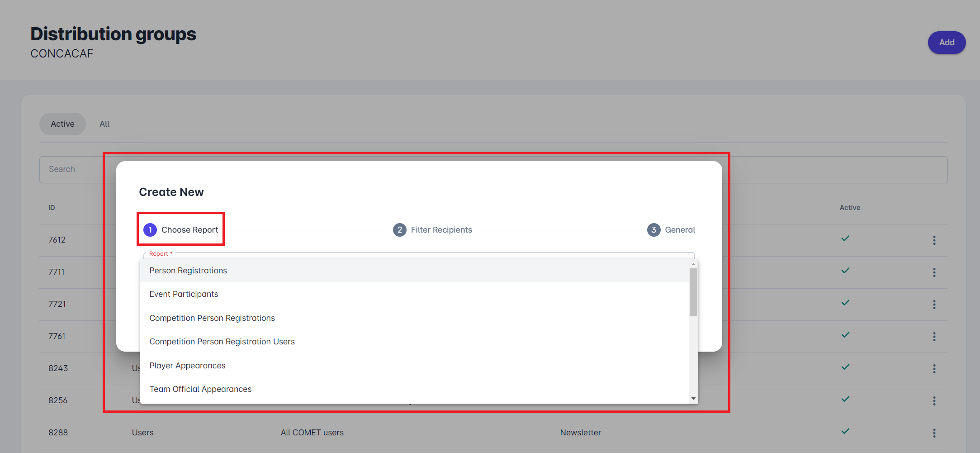Screen dimensions: 980x453
Task: Select Competition Person Registration Users option
Action: coord(222,342)
